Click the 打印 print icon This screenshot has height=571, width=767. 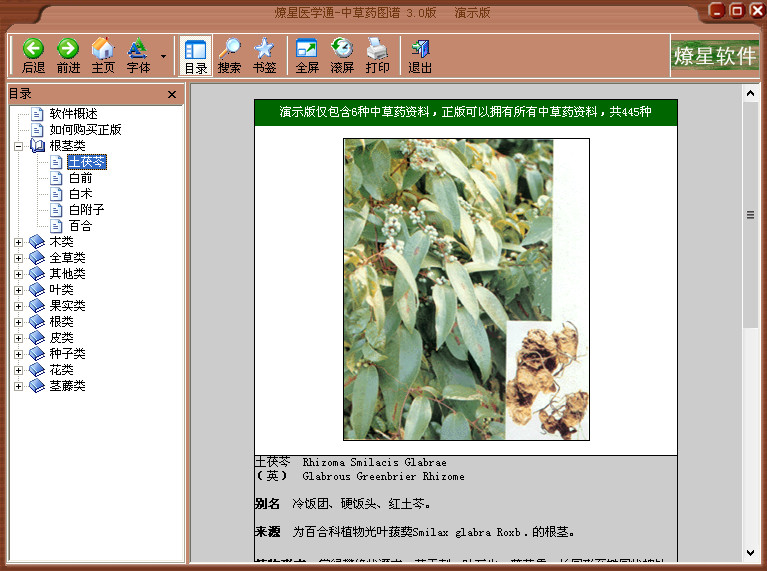[377, 49]
